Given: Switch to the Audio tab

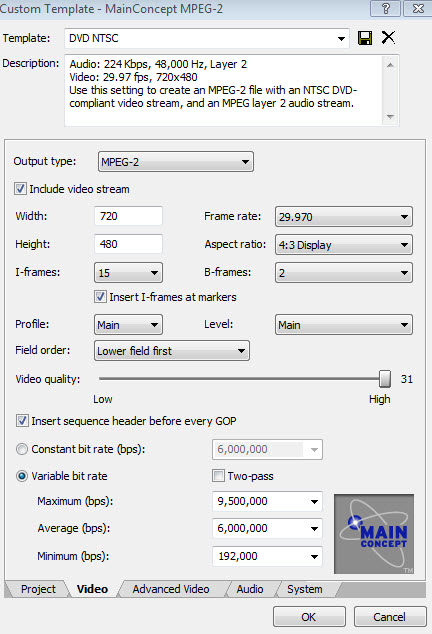Looking at the screenshot, I should 250,589.
